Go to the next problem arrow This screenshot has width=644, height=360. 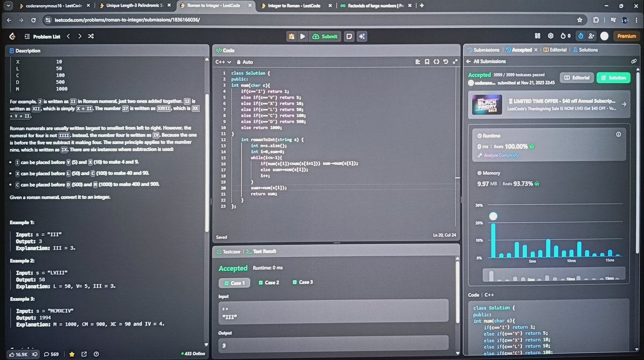point(79,36)
